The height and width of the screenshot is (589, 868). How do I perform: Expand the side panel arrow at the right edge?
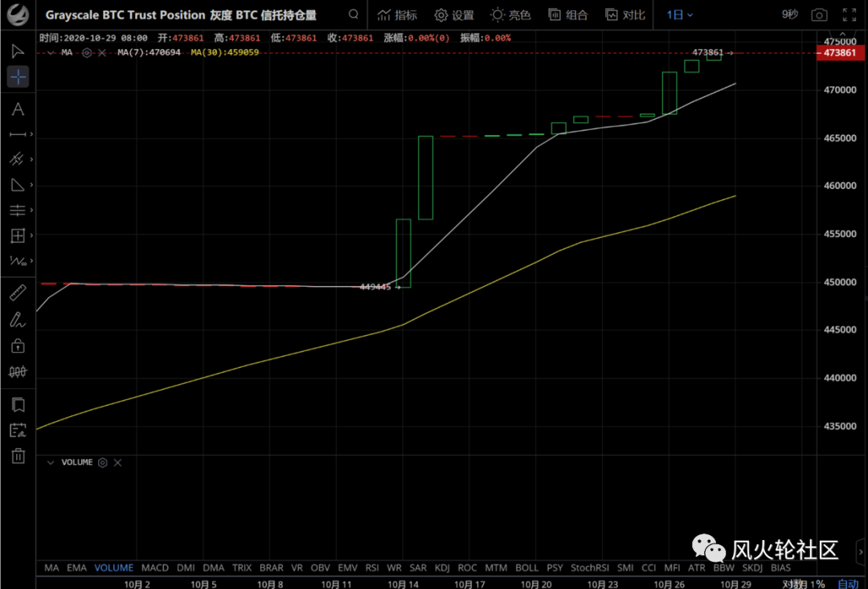[861, 552]
